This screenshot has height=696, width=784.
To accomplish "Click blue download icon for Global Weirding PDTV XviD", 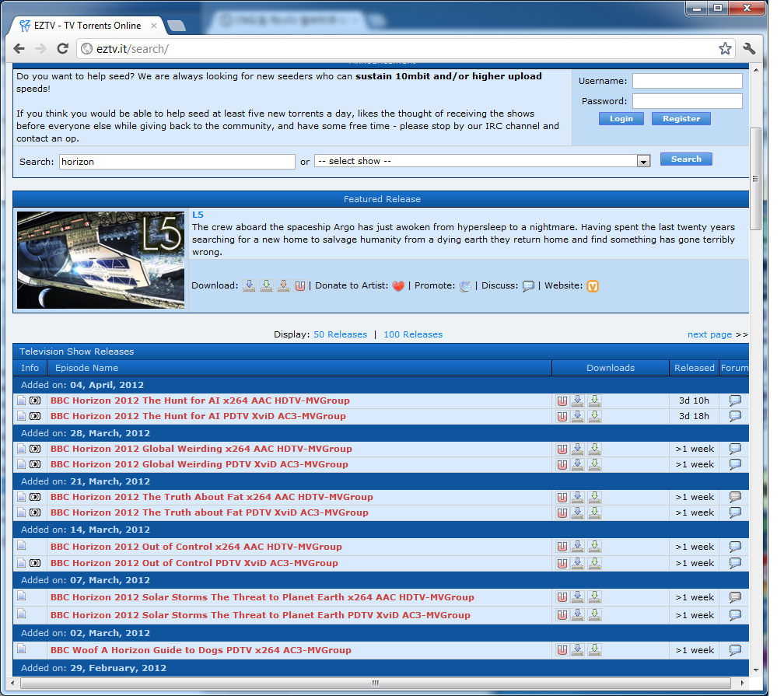I will click(577, 464).
